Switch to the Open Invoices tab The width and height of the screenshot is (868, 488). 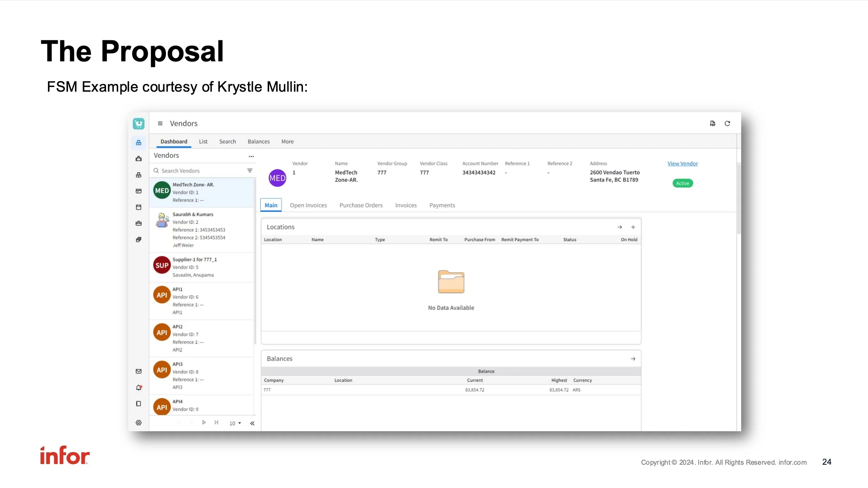point(308,205)
